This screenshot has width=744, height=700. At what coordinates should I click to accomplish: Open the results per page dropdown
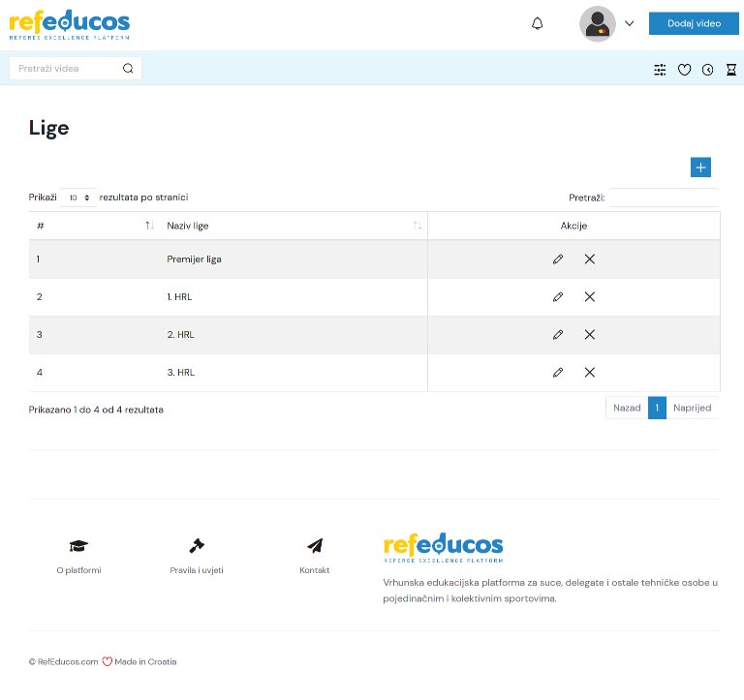click(78, 198)
